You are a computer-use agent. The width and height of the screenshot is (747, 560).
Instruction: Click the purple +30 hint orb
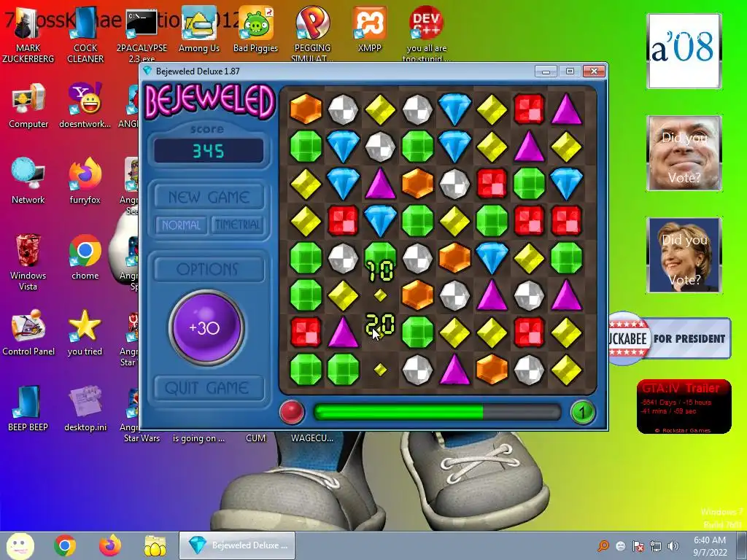point(206,327)
